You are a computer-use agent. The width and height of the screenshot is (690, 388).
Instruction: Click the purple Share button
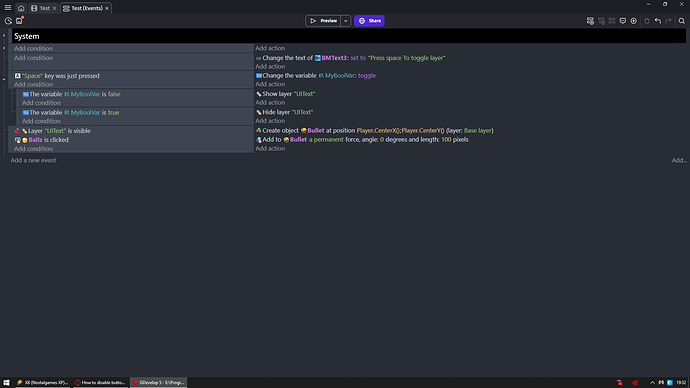coord(369,21)
